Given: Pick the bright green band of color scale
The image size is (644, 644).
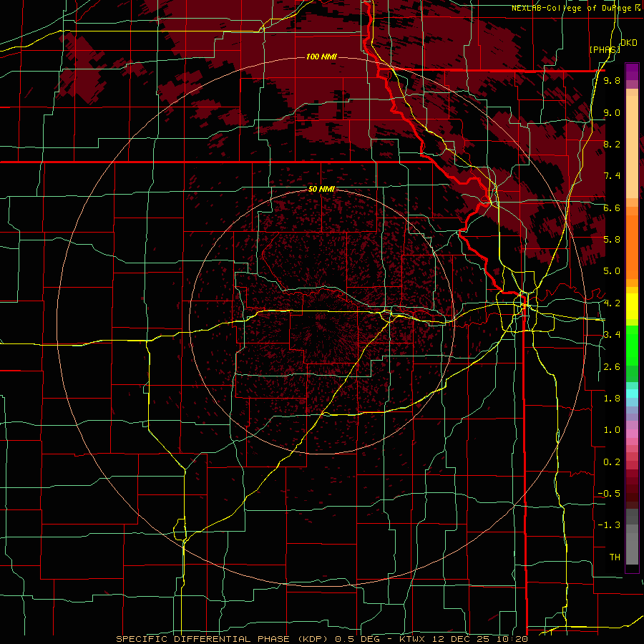Looking at the screenshot, I should (x=632, y=346).
